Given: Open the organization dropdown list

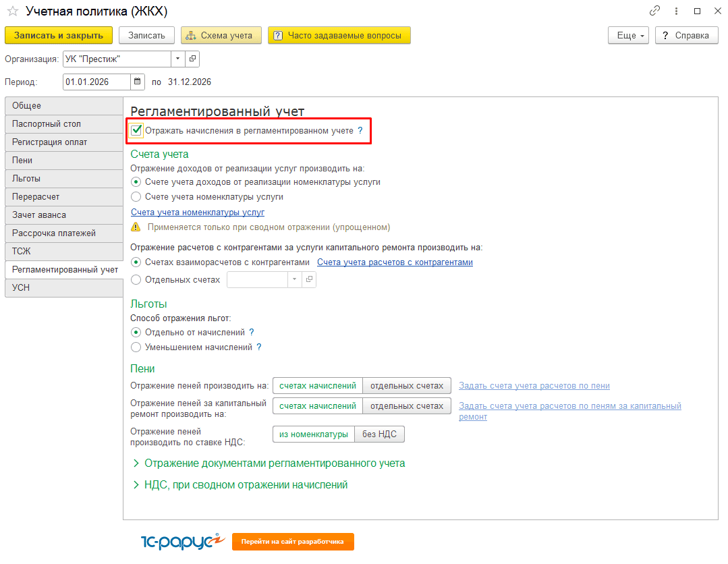Looking at the screenshot, I should click(177, 59).
